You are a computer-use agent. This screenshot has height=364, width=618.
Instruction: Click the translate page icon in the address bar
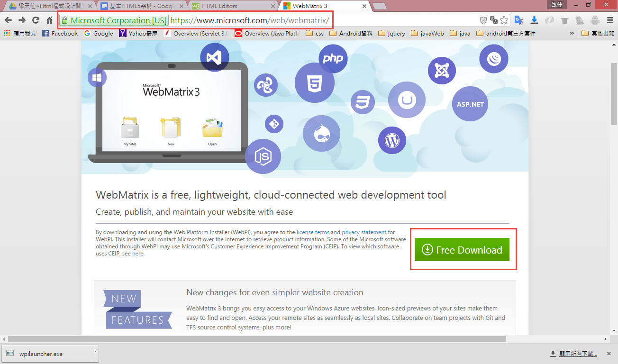pos(494,20)
